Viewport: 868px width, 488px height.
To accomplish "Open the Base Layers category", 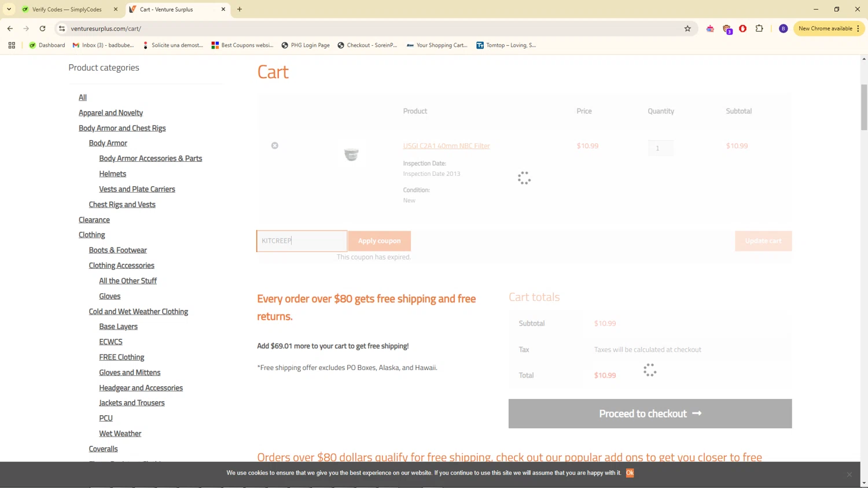I will pyautogui.click(x=118, y=327).
